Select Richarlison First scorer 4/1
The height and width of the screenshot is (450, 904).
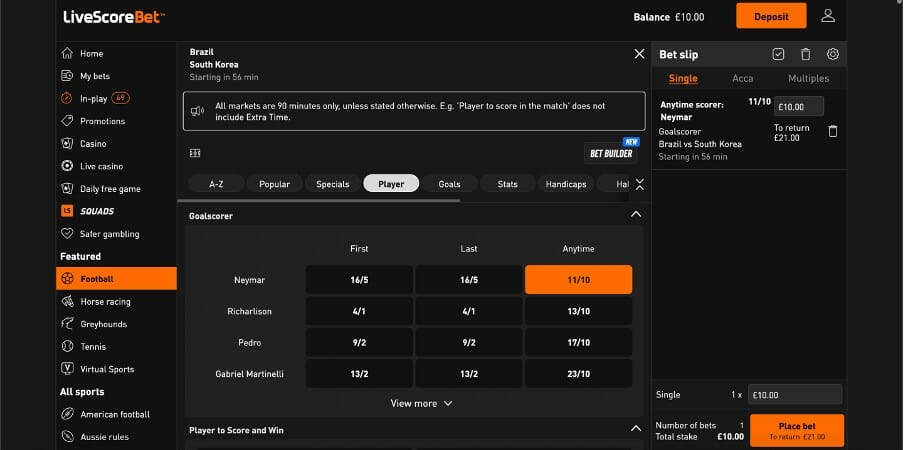359,311
